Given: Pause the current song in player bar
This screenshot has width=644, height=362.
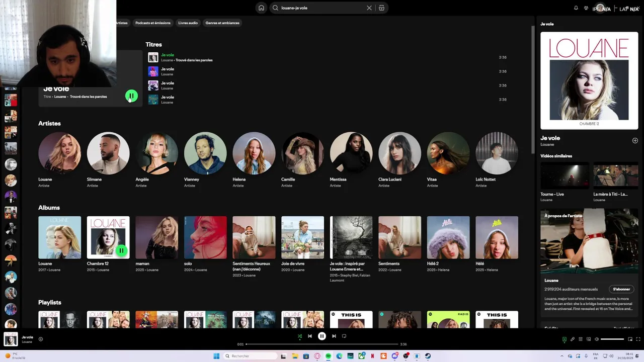Looking at the screenshot, I should [322, 336].
